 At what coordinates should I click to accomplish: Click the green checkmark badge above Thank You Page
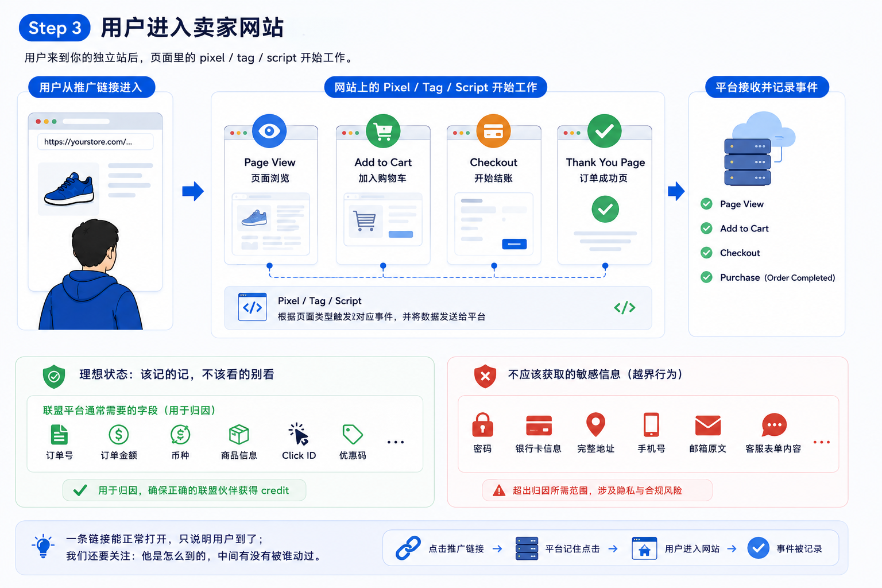pos(605,131)
